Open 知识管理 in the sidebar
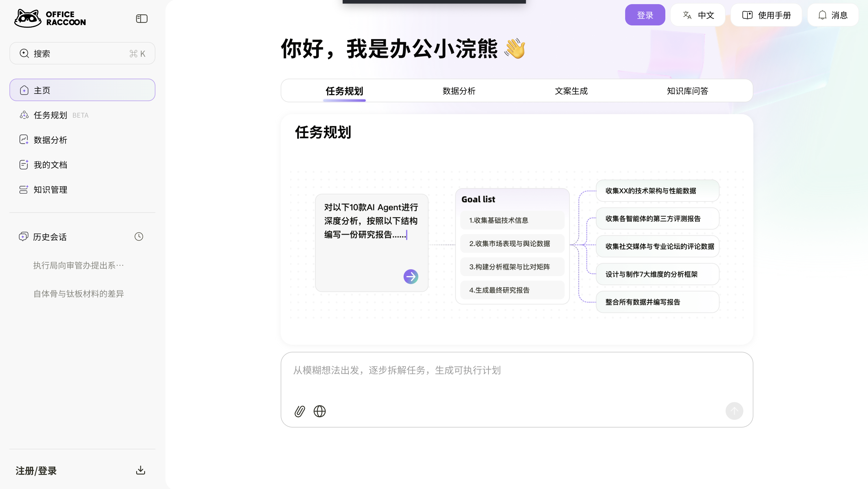 (51, 190)
